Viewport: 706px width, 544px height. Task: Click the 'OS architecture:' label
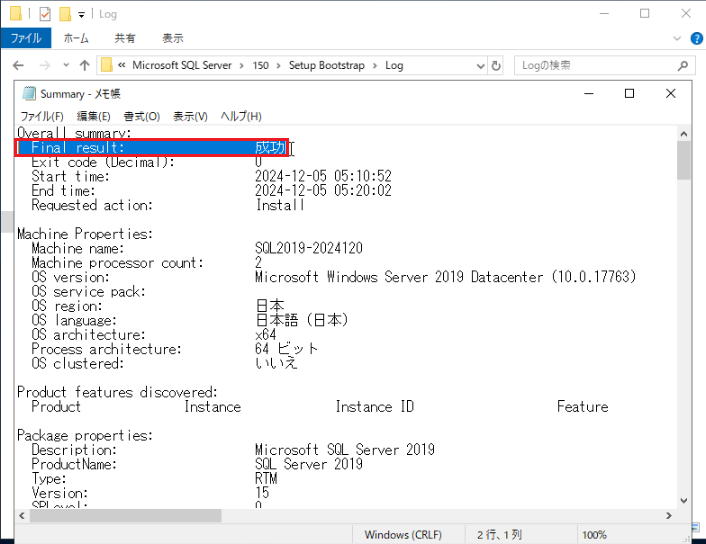coord(88,335)
